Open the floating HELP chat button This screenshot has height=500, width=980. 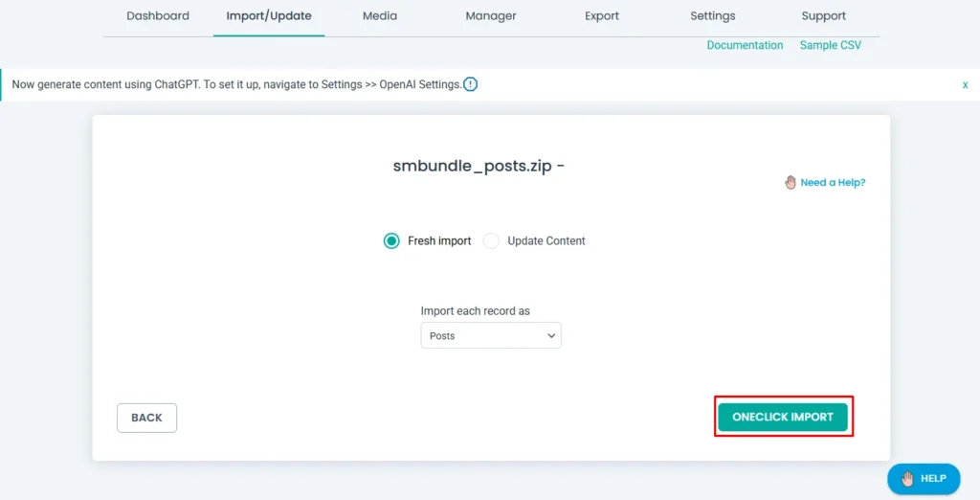(x=923, y=478)
